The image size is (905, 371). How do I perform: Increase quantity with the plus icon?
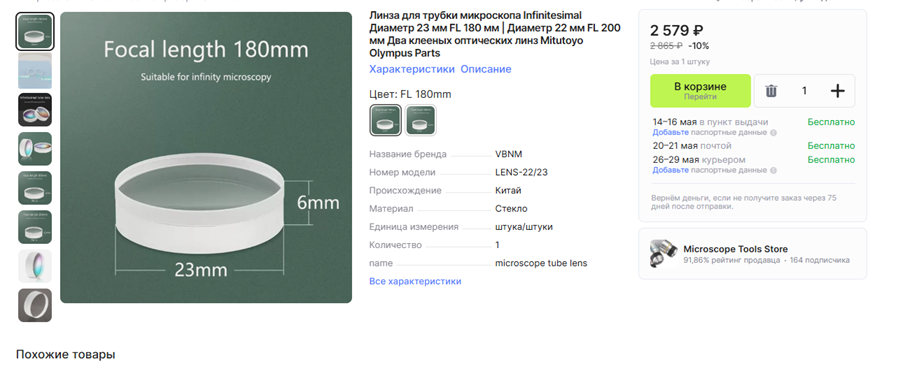click(837, 91)
